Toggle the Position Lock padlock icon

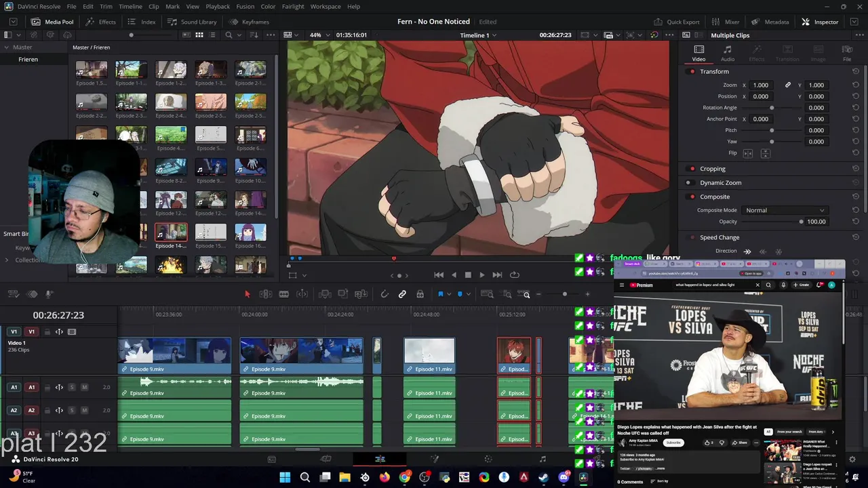[420, 294]
